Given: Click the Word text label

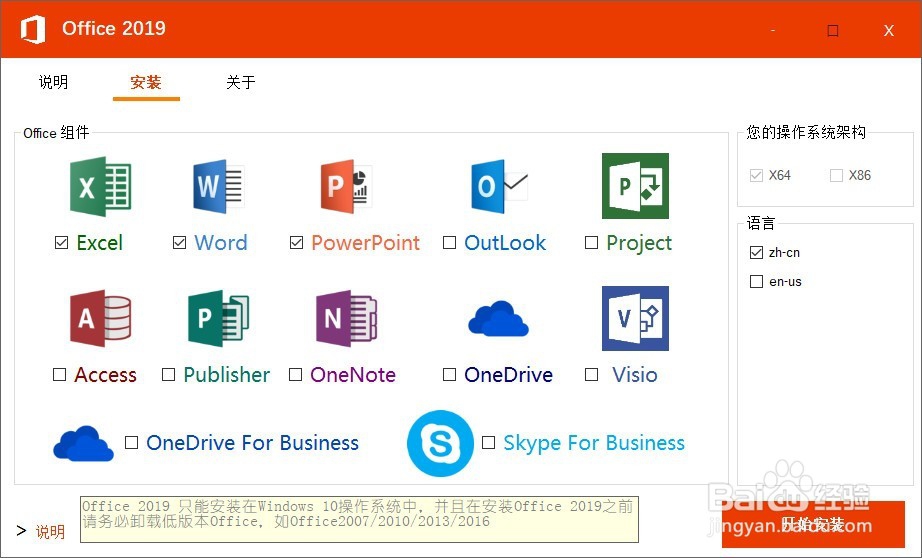Looking at the screenshot, I should 221,242.
